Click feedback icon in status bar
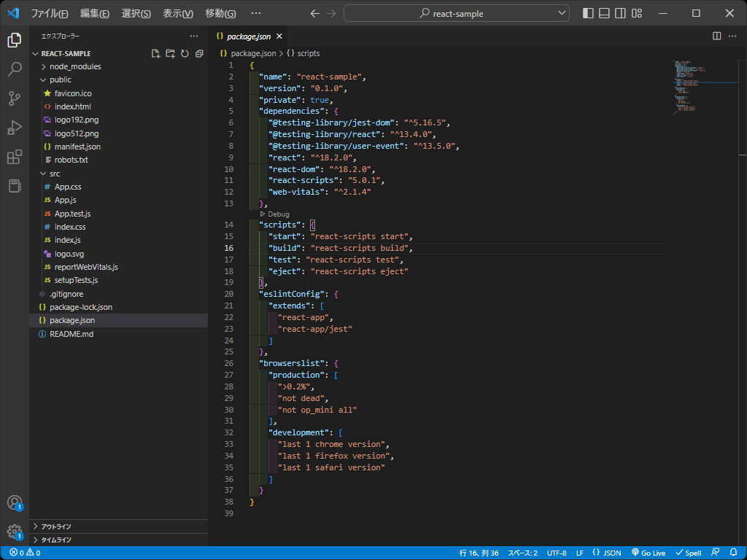 715,553
